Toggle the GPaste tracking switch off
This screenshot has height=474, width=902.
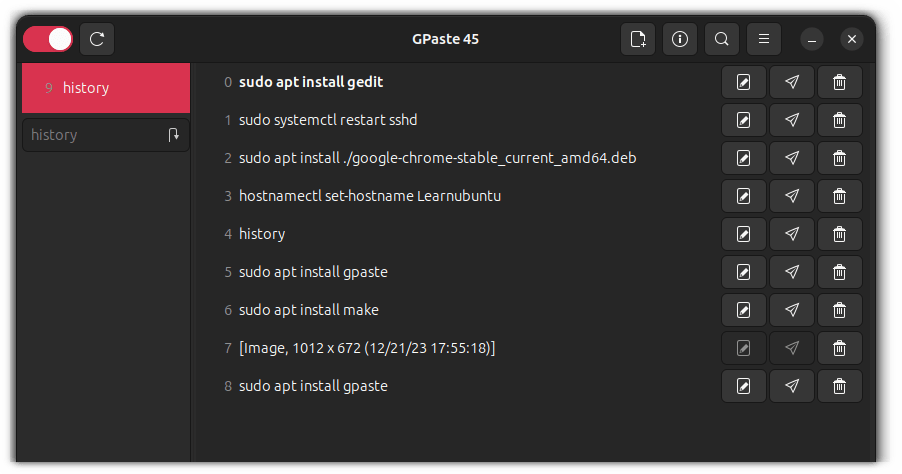[48, 39]
